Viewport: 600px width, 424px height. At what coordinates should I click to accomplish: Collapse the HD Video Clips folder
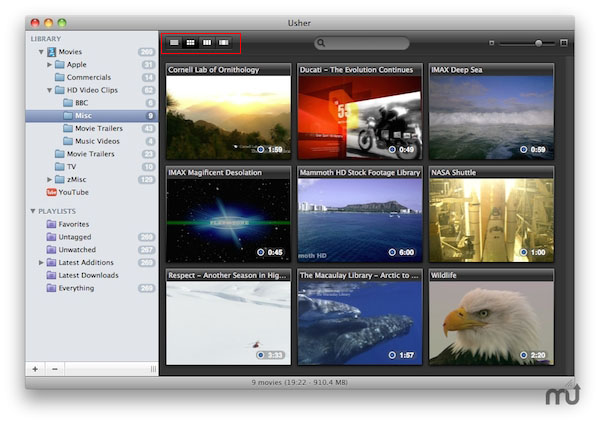click(49, 90)
